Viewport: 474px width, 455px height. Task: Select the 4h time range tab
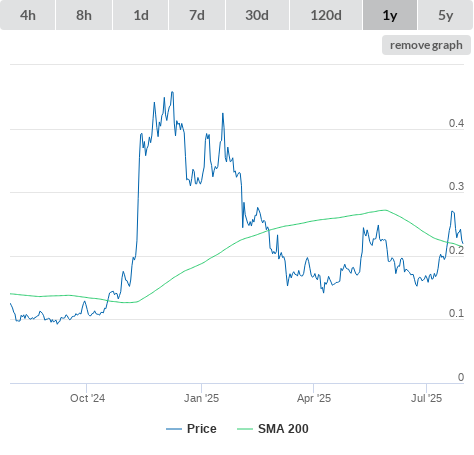pos(28,15)
